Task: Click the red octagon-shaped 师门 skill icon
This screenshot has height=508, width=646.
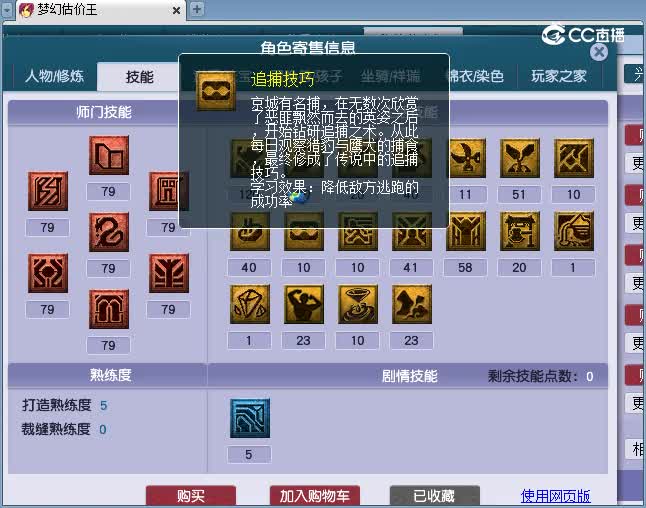Action: pyautogui.click(x=48, y=273)
